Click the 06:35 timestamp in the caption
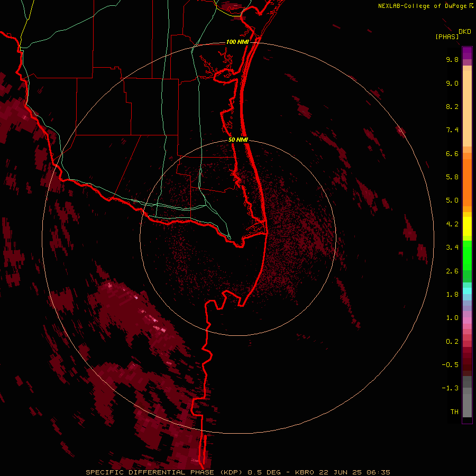 tap(379, 472)
